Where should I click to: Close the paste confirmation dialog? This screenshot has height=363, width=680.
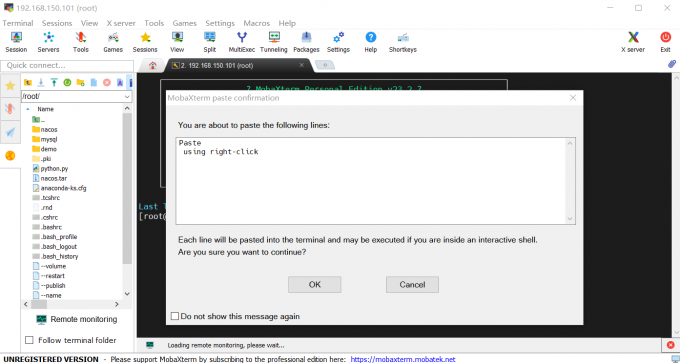573,98
